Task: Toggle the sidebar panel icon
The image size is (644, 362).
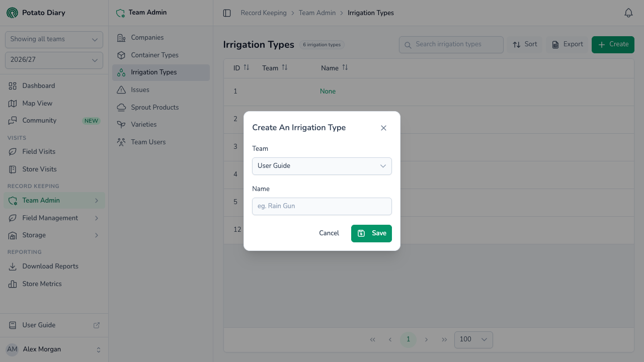Action: pos(227,13)
